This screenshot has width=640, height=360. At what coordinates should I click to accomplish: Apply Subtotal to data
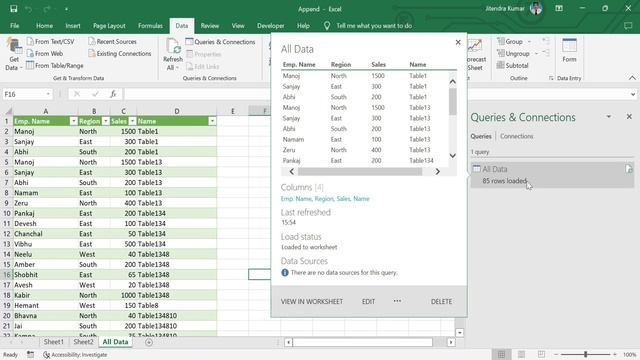click(513, 65)
